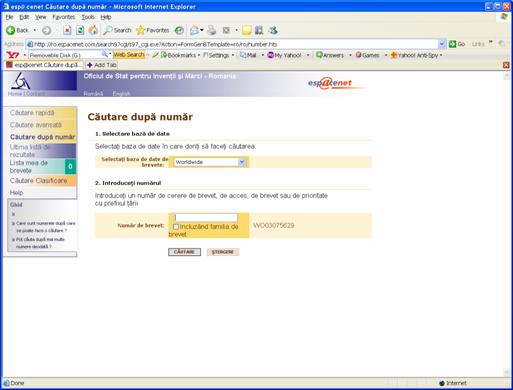Click Yahoo Mail toolbar button
This screenshot has height=390, width=513.
tap(248, 55)
